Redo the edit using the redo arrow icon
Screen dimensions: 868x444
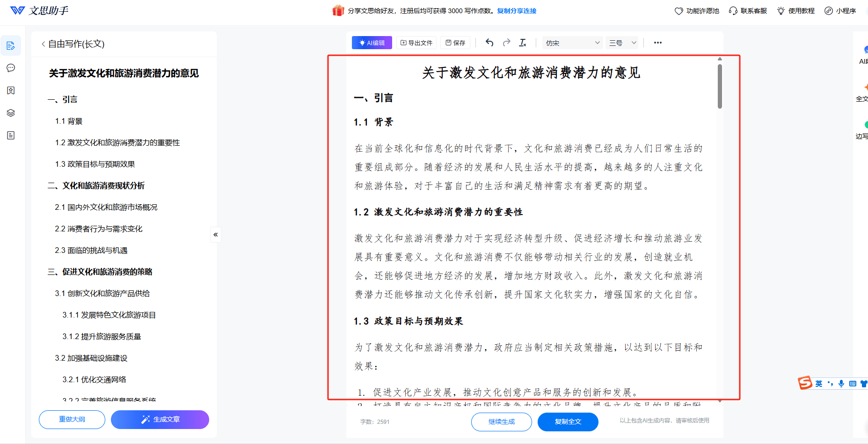pos(506,43)
